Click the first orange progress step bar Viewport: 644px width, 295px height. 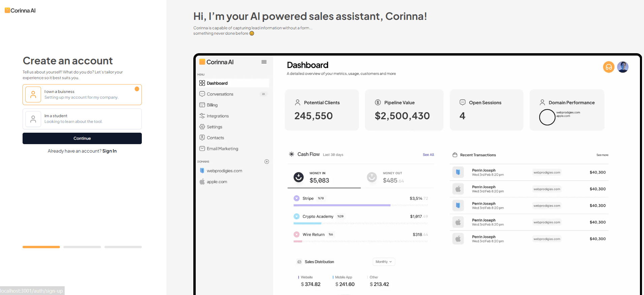pos(41,247)
